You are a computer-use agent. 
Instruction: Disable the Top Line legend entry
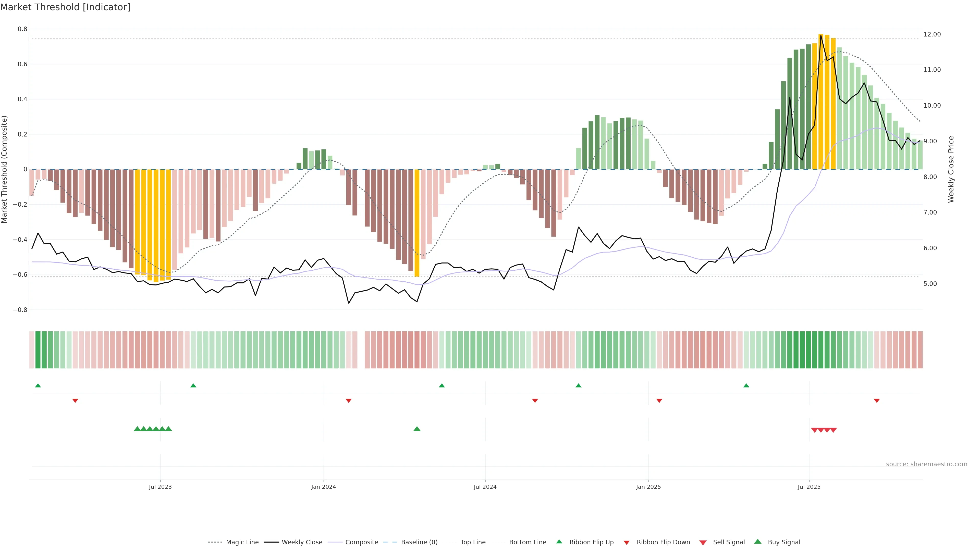click(473, 542)
